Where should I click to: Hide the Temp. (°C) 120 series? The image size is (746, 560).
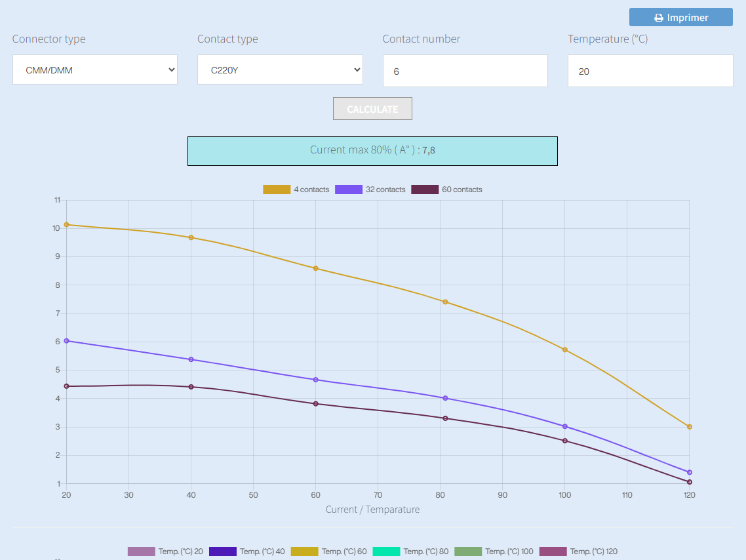pos(553,551)
